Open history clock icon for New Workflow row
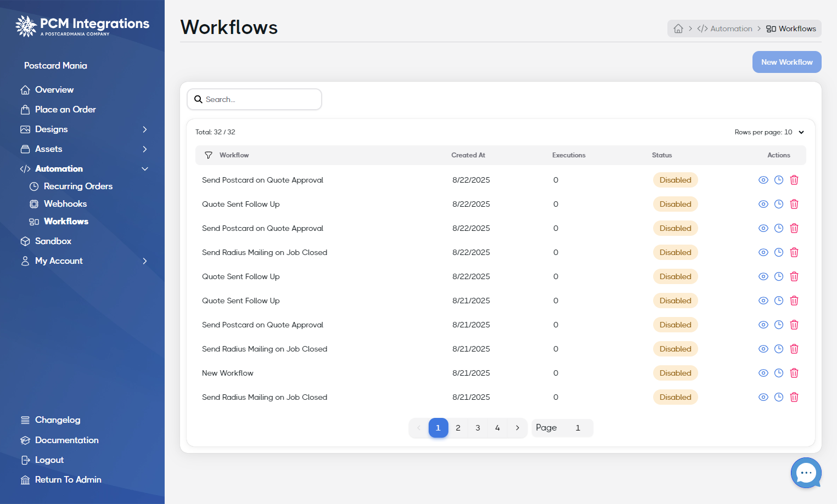 point(778,373)
